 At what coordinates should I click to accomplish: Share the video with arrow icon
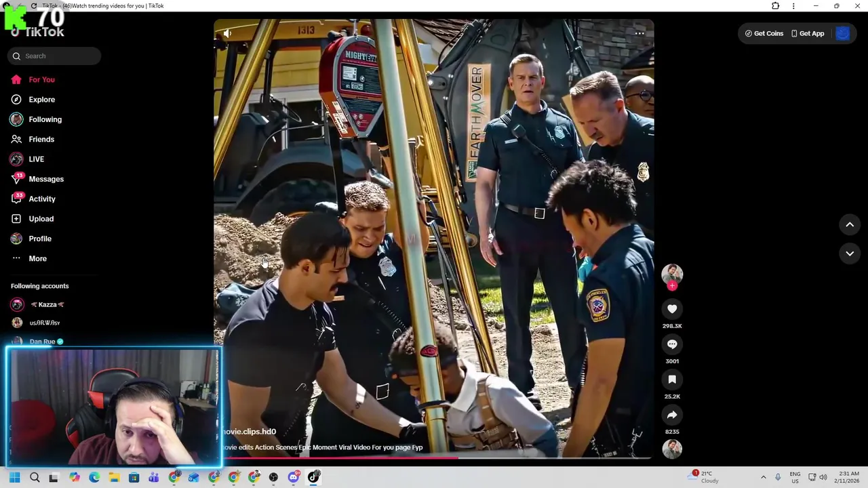(672, 415)
